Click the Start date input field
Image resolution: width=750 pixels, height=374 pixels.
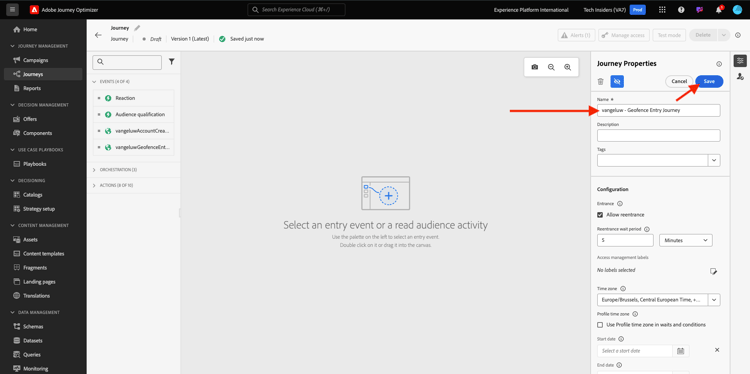click(635, 351)
